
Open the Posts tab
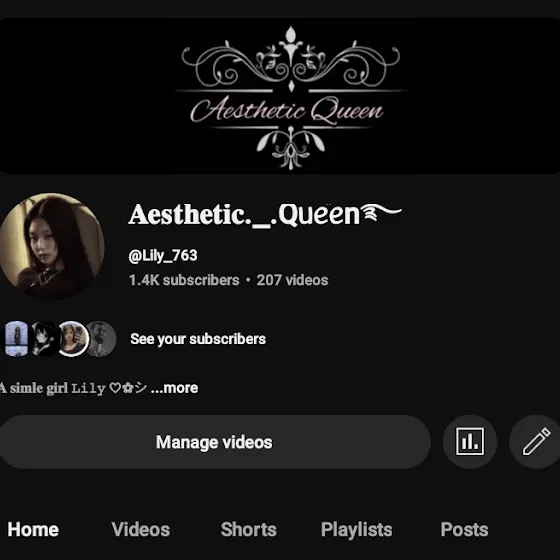[464, 529]
